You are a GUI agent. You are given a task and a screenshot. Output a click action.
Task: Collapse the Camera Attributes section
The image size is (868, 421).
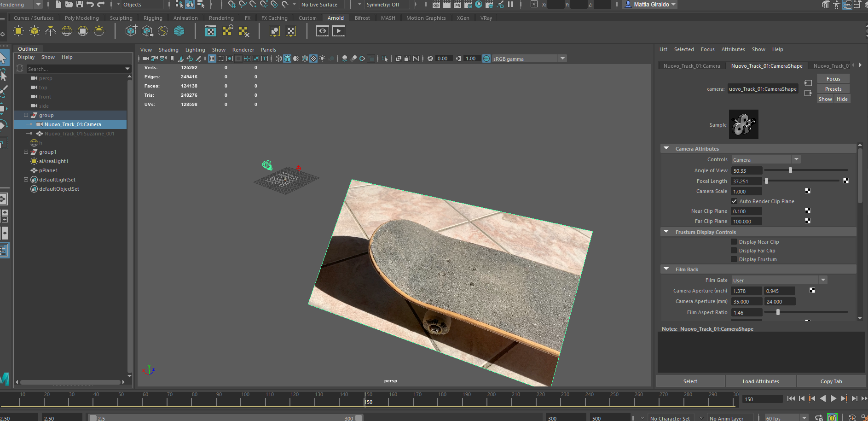tap(666, 148)
